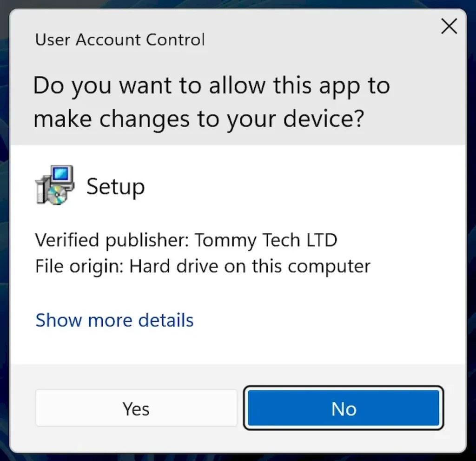Click the word 'details' in the blue link
476x461 pixels.
pyautogui.click(x=166, y=320)
